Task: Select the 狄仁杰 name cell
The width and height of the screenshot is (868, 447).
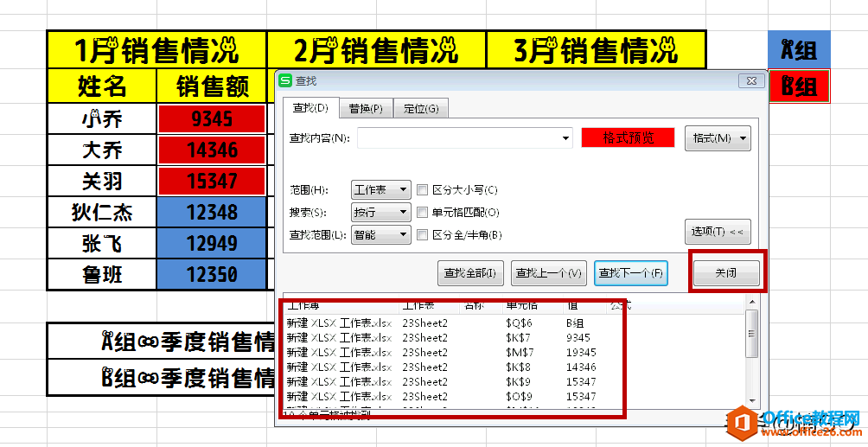Action: [102, 212]
